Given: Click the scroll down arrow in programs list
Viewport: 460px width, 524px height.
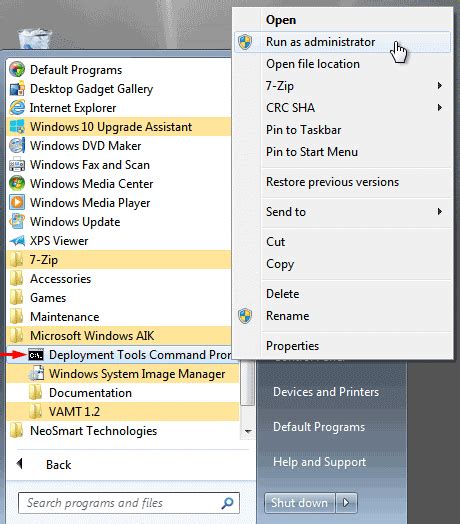Looking at the screenshot, I should 248,431.
